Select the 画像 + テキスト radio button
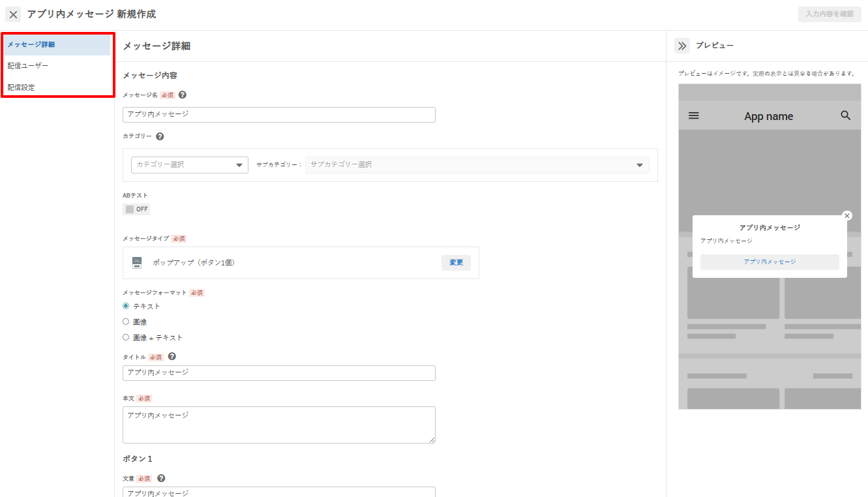 (x=126, y=337)
